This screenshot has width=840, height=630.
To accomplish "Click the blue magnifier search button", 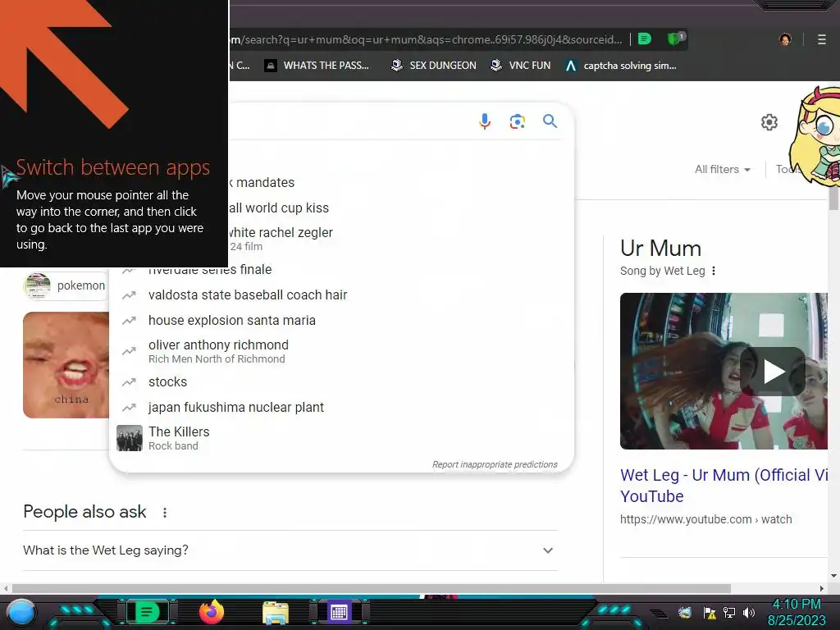I will coord(550,121).
